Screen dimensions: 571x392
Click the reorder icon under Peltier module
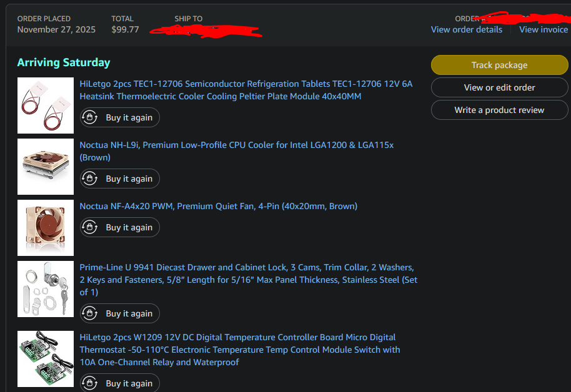click(x=89, y=117)
